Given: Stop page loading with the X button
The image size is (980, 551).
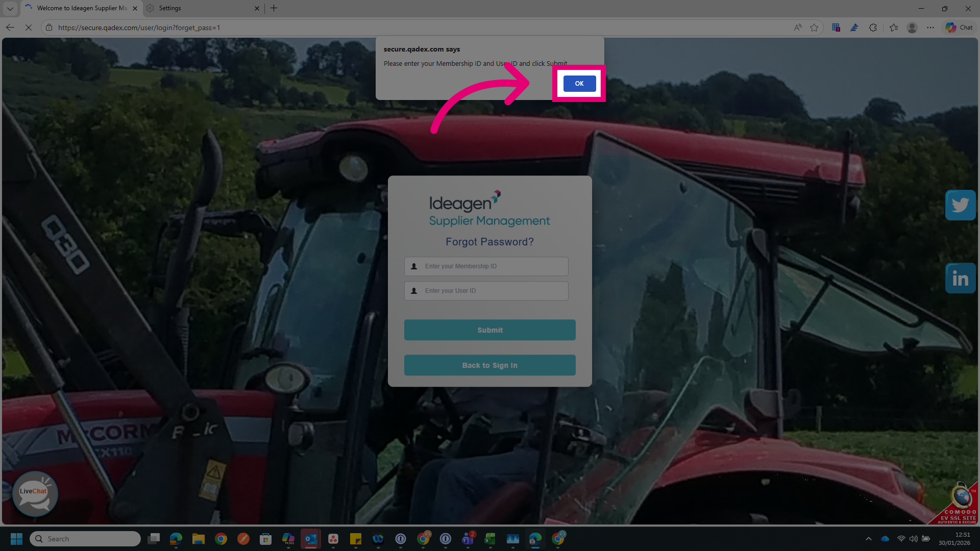Looking at the screenshot, I should click(x=29, y=28).
